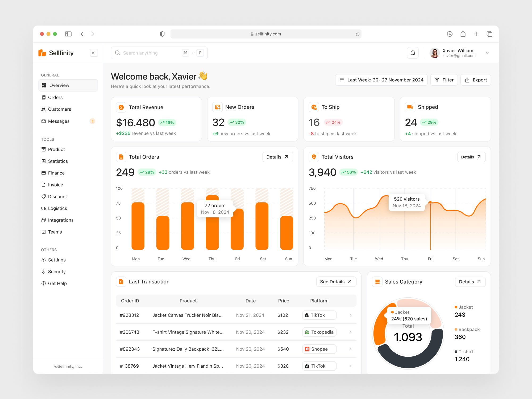This screenshot has width=532, height=399.
Task: Collapse the sidebar with the collapse icon
Action: coord(94,53)
